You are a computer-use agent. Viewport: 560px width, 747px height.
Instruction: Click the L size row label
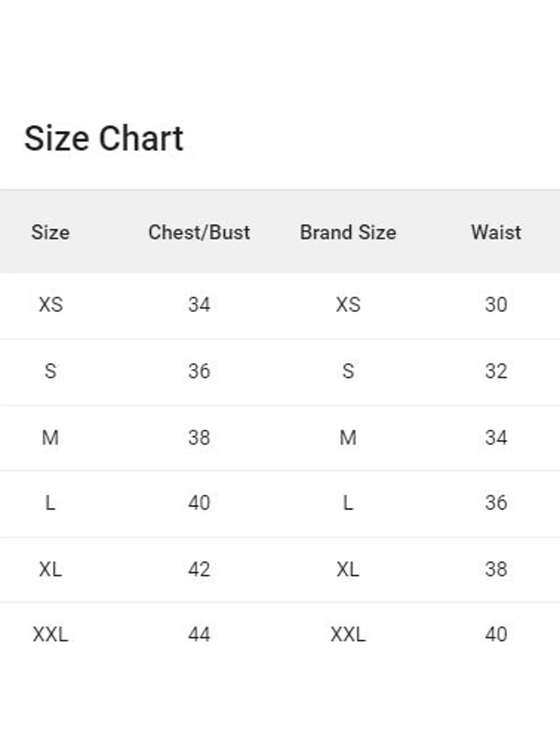click(x=50, y=503)
